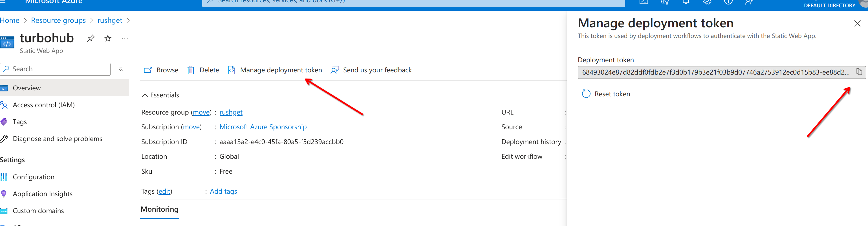
Task: Click the trash Delete icon
Action: pos(191,70)
